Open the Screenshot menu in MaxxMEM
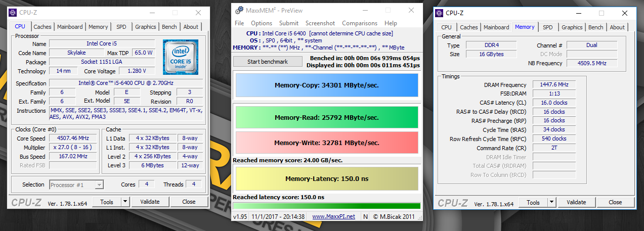The image size is (644, 231). click(320, 23)
